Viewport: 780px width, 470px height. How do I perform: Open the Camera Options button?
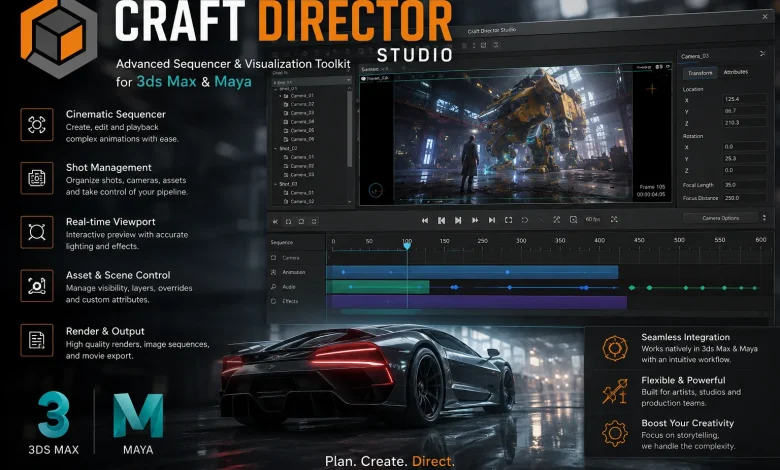tap(721, 218)
